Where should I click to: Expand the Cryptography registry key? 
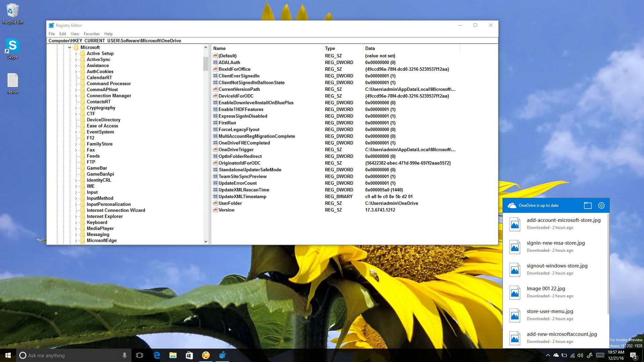[76, 108]
